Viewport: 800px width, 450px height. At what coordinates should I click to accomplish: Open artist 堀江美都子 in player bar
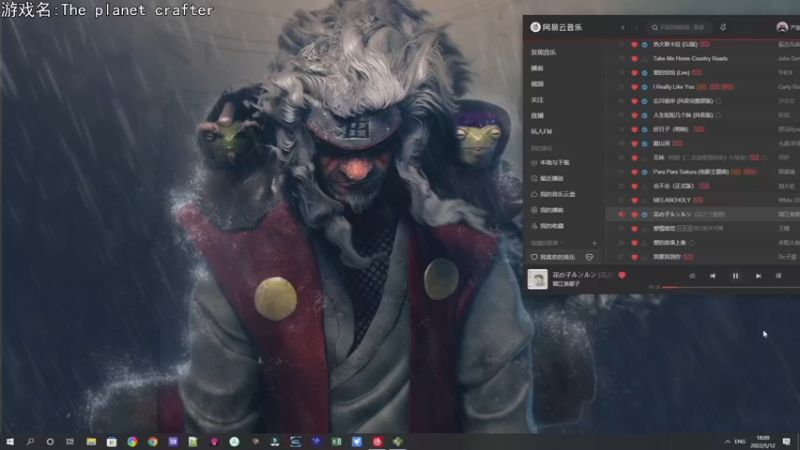coord(566,284)
